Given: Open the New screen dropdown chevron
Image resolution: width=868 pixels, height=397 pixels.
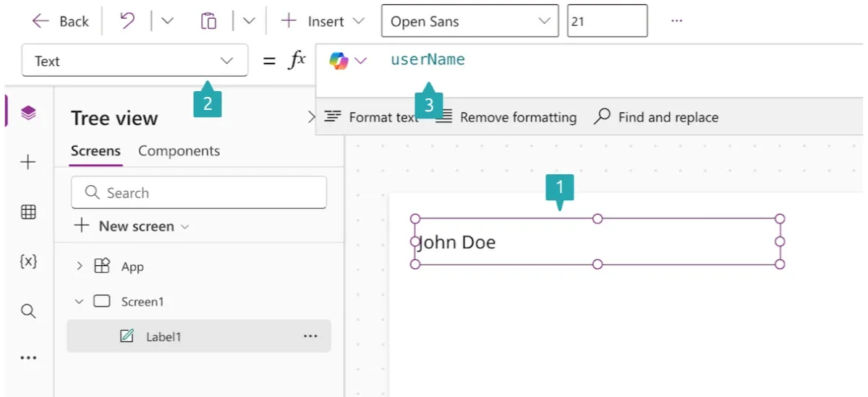Looking at the screenshot, I should click(184, 227).
